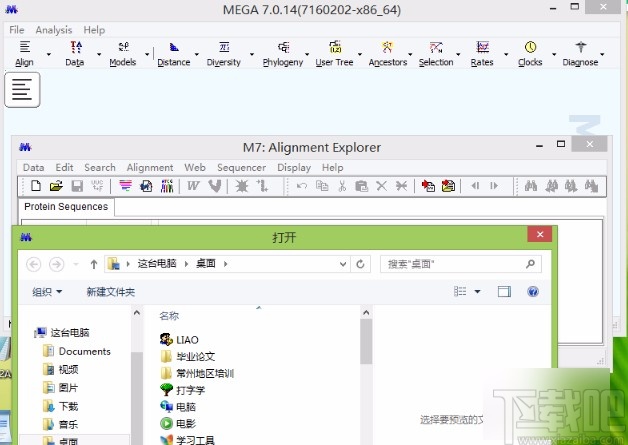Open the Sequencer menu
Screen dimensions: 628x445
click(242, 167)
